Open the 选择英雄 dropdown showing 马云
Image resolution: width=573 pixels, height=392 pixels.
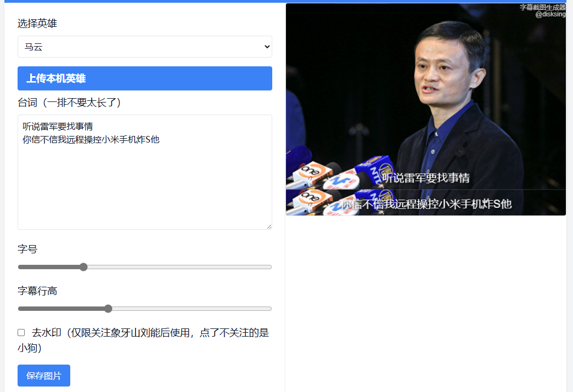[x=145, y=47]
